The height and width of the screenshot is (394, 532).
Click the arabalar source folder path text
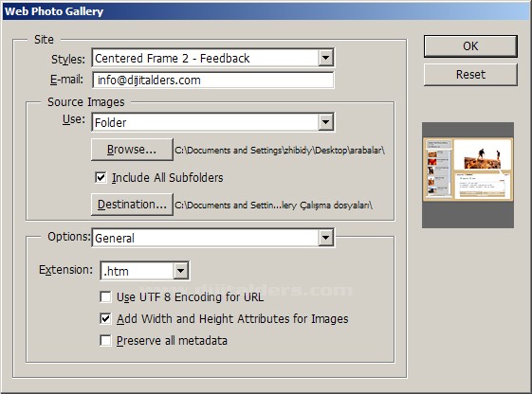click(x=280, y=150)
